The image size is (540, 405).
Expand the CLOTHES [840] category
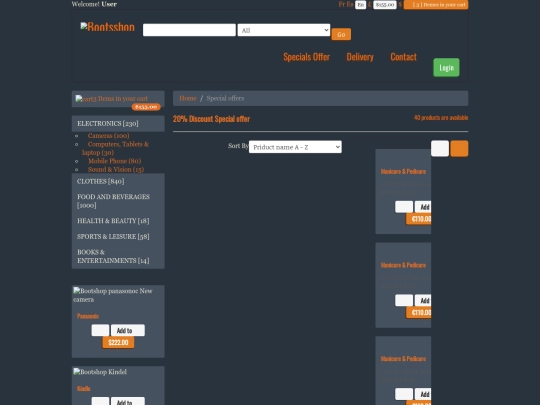118,181
